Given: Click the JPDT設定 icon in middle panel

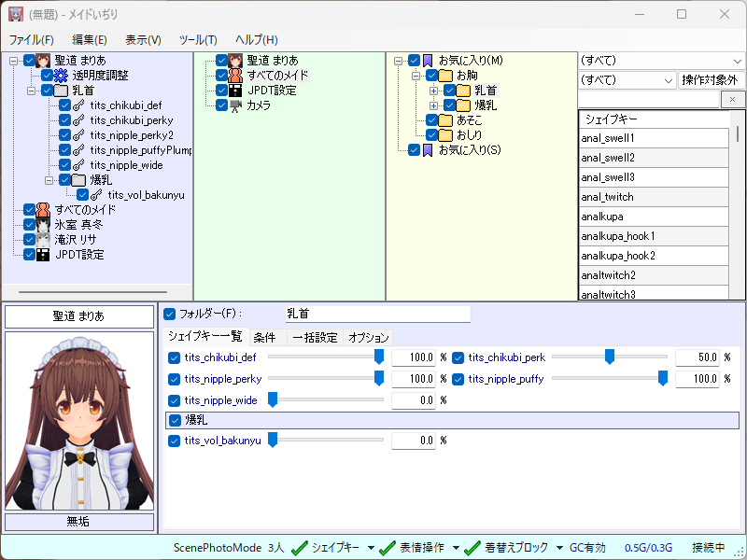Looking at the screenshot, I should click(236, 91).
